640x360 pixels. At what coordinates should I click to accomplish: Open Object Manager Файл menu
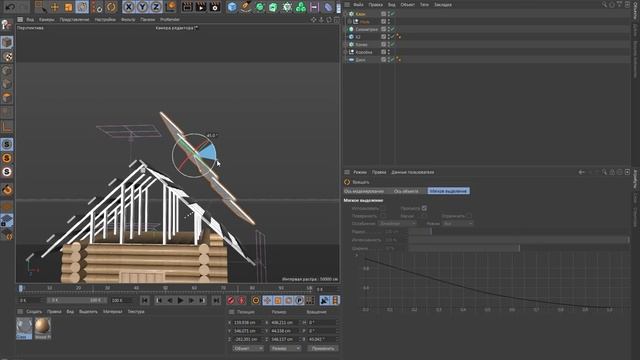tap(358, 4)
